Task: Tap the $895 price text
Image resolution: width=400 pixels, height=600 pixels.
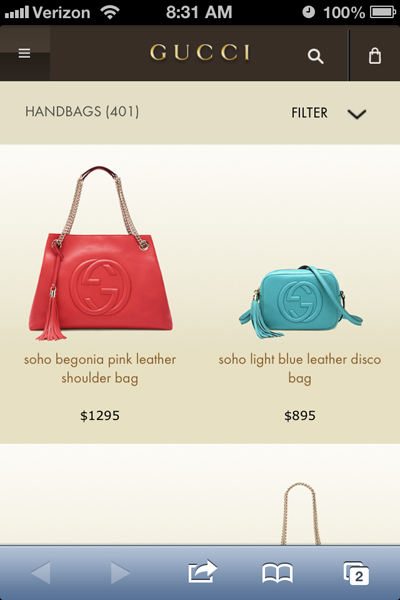Action: 300,416
